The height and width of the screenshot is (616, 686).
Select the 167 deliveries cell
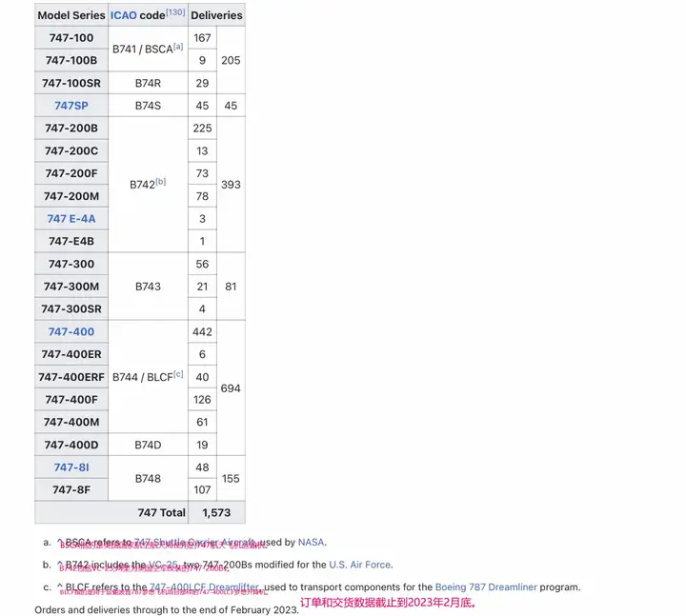pyautogui.click(x=202, y=38)
